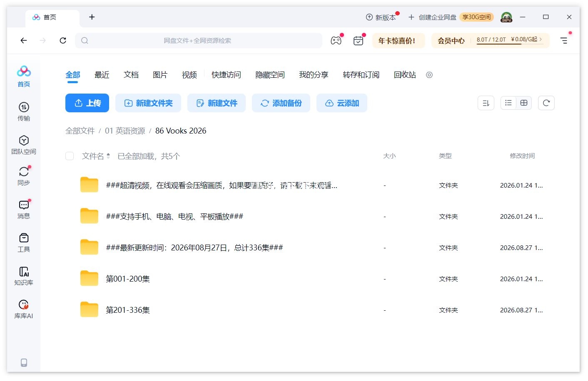The width and height of the screenshot is (588, 381).
Task: Click 新建文件 button
Action: click(x=217, y=103)
